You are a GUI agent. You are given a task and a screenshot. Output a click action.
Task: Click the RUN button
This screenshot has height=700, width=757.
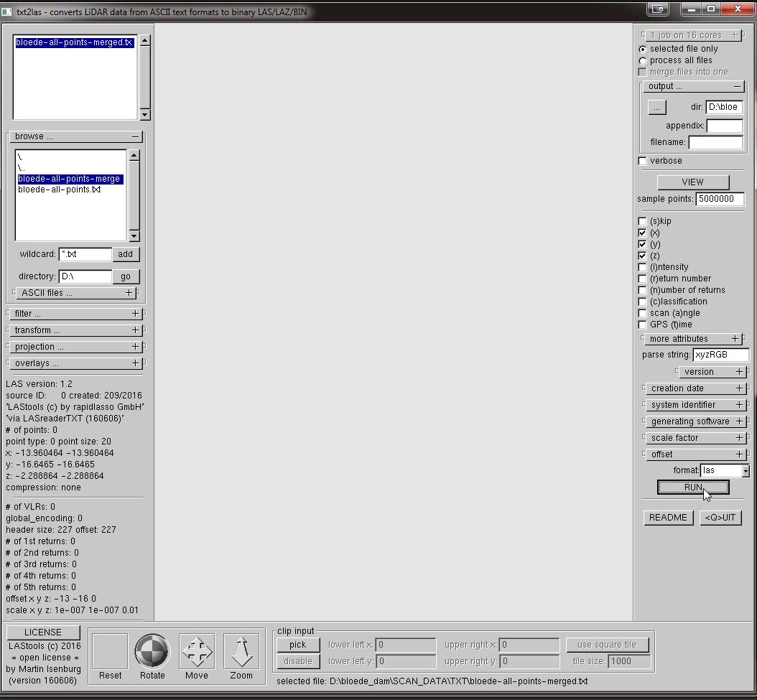coord(693,487)
